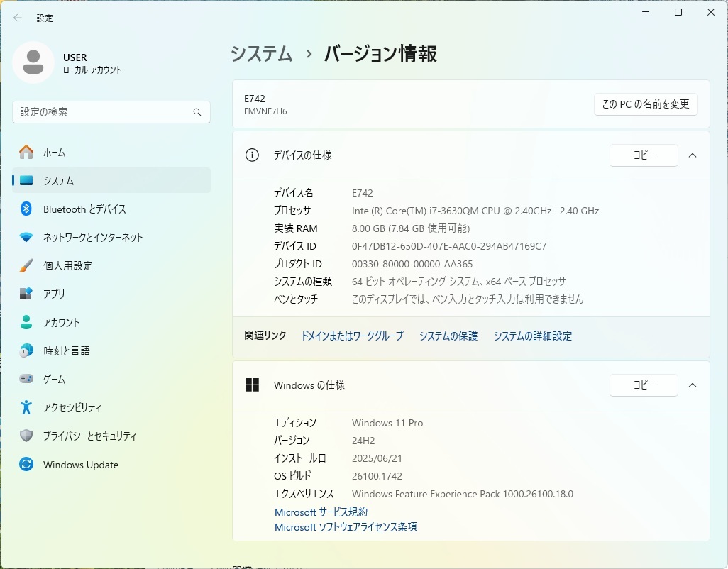
Task: Click the システム breadcrumb in the header
Action: (x=262, y=53)
